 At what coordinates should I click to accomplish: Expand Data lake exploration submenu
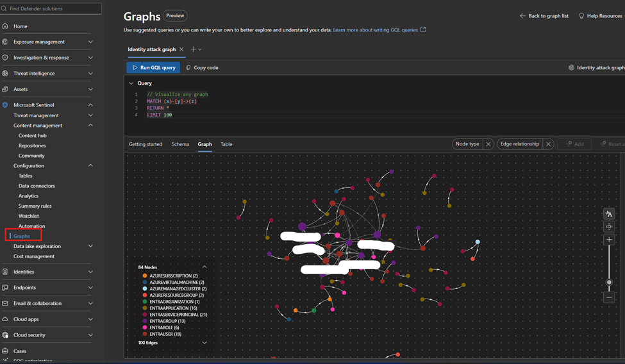90,246
